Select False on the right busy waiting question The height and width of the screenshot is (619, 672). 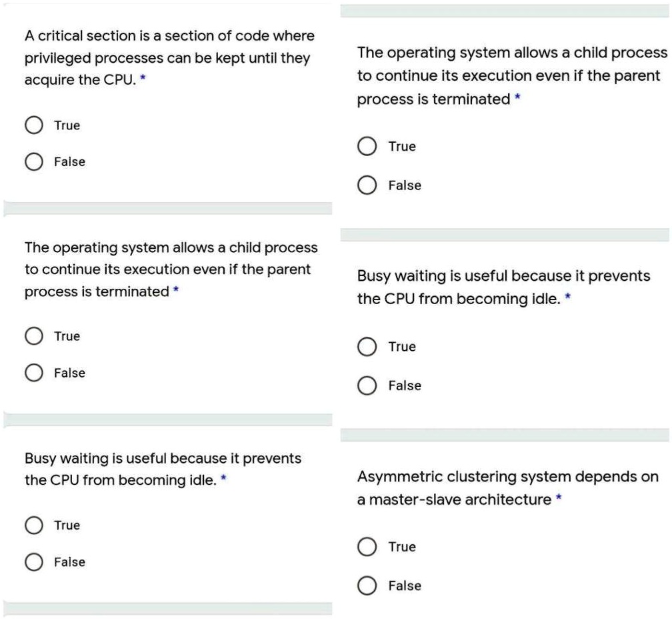click(367, 386)
